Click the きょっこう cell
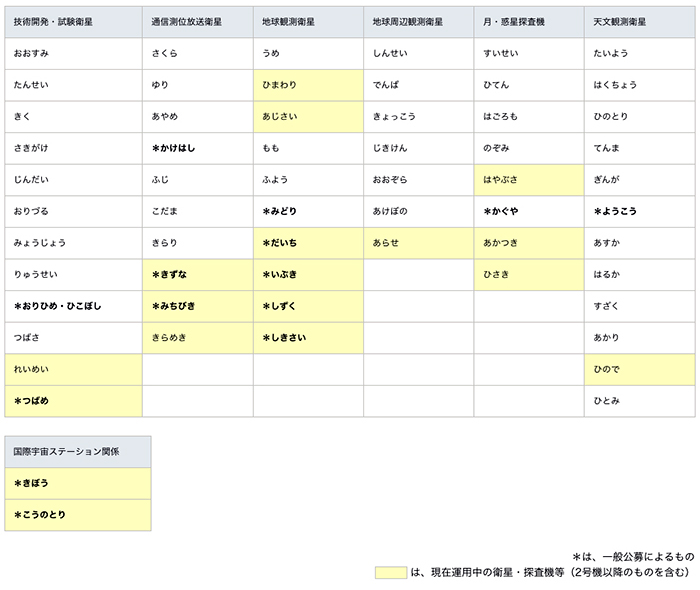 coord(419,117)
